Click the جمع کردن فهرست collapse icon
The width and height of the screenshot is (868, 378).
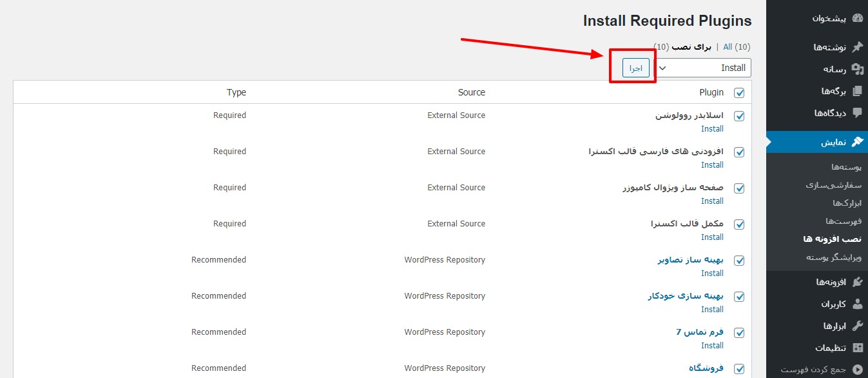click(857, 370)
